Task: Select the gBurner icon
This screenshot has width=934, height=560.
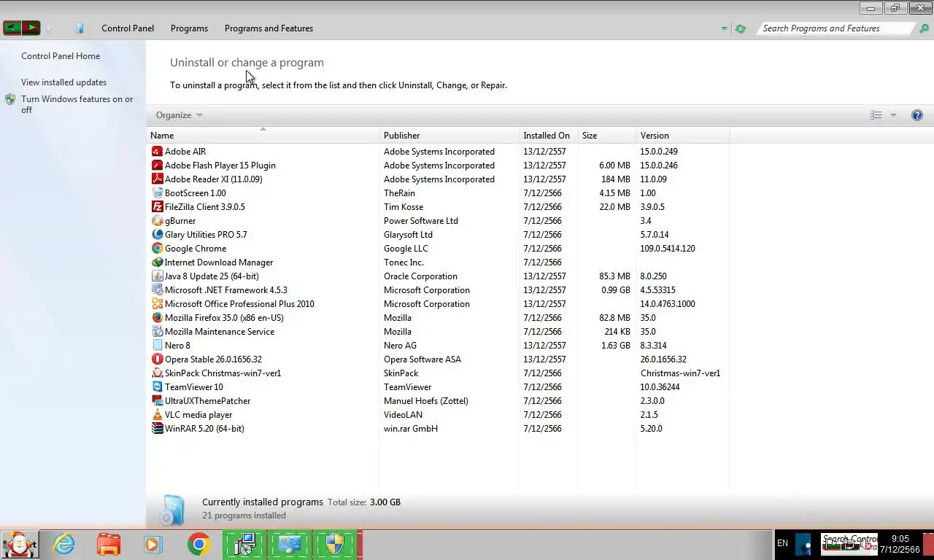Action: point(157,221)
